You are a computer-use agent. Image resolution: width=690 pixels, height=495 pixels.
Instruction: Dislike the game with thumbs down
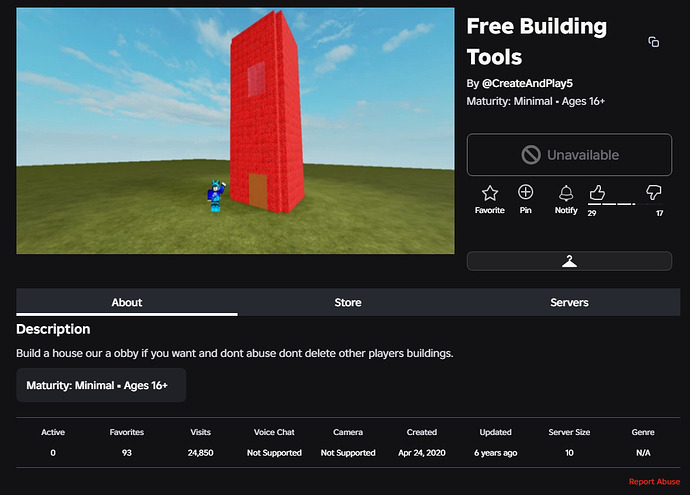653,192
